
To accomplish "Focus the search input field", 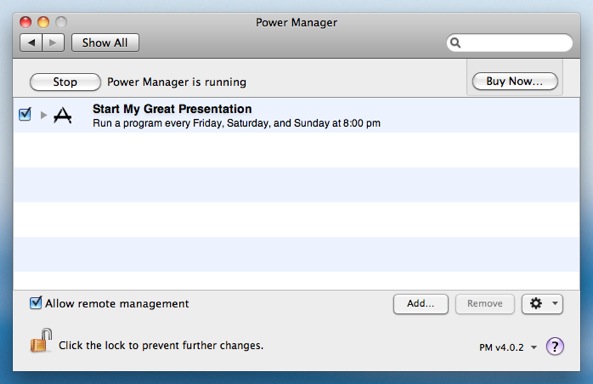I will coord(509,43).
